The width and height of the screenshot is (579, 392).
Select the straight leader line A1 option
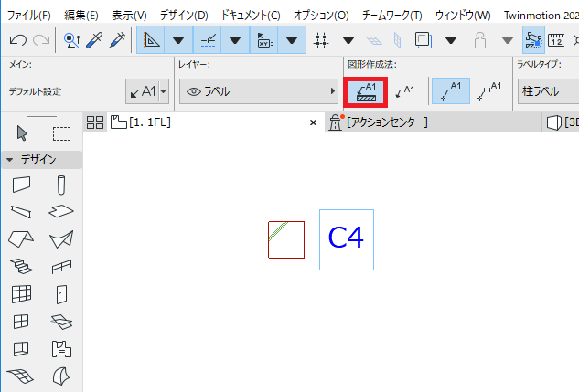451,91
